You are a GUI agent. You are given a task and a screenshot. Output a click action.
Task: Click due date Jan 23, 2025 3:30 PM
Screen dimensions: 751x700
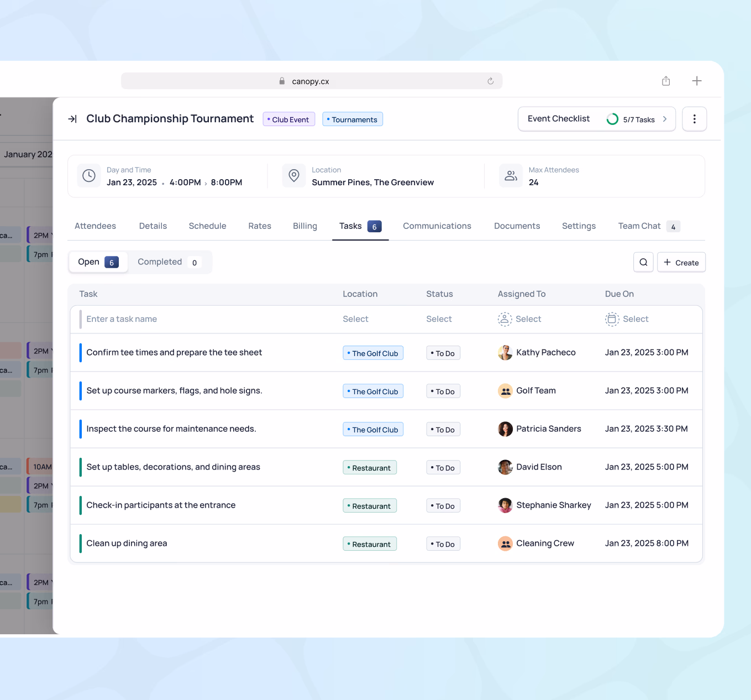tap(647, 429)
